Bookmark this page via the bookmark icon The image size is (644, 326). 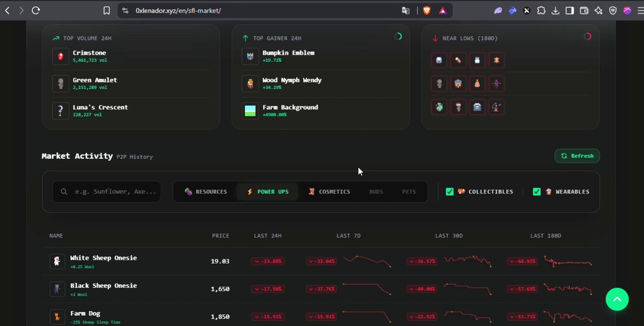[x=107, y=10]
